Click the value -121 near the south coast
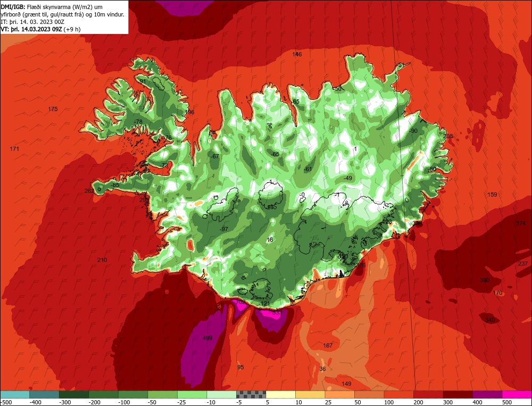 (264, 303)
